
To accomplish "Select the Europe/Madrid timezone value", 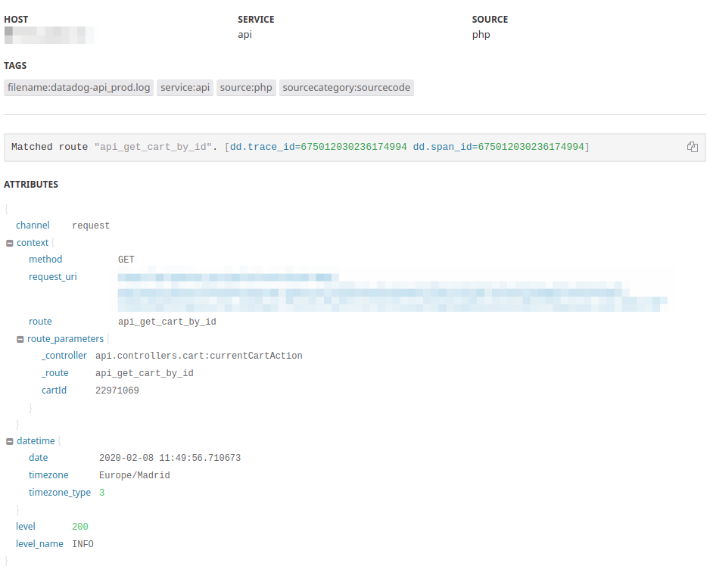I will pos(135,475).
